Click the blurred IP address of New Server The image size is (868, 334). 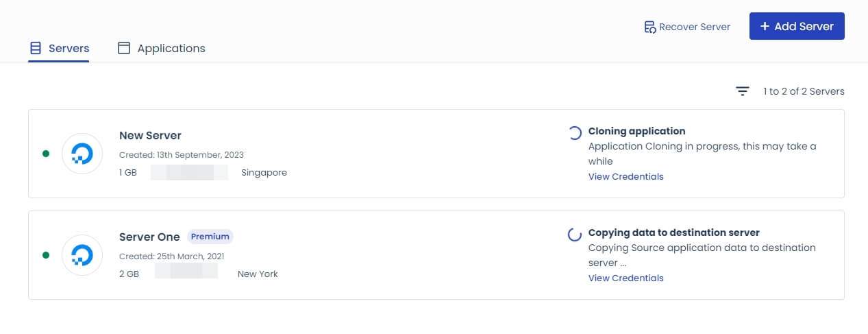[190, 172]
